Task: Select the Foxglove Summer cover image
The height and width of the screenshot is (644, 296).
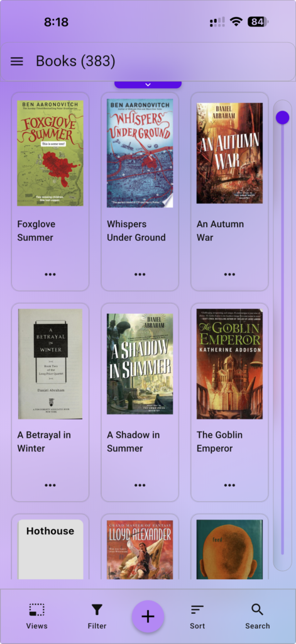Action: 50,153
